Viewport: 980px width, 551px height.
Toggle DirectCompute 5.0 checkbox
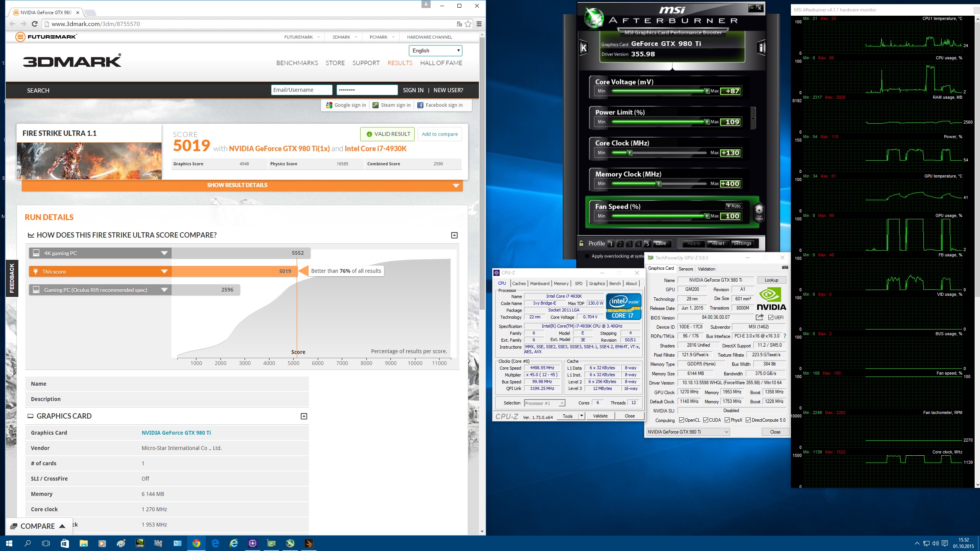point(748,420)
